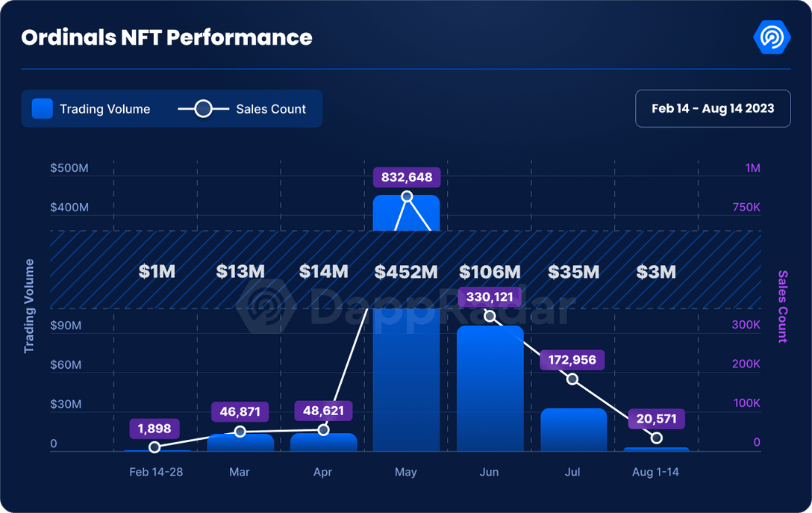Viewport: 812px width, 513px height.
Task: Click the DappRadar logo icon
Action: 772,37
